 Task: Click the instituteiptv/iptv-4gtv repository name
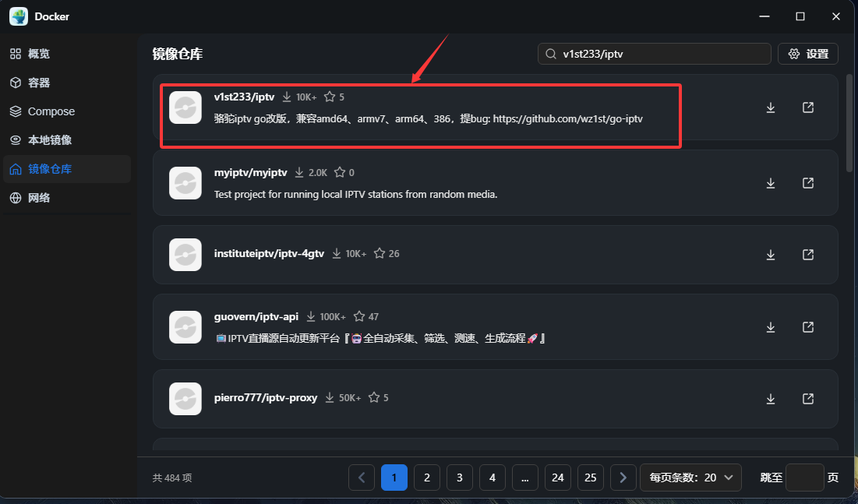[269, 253]
